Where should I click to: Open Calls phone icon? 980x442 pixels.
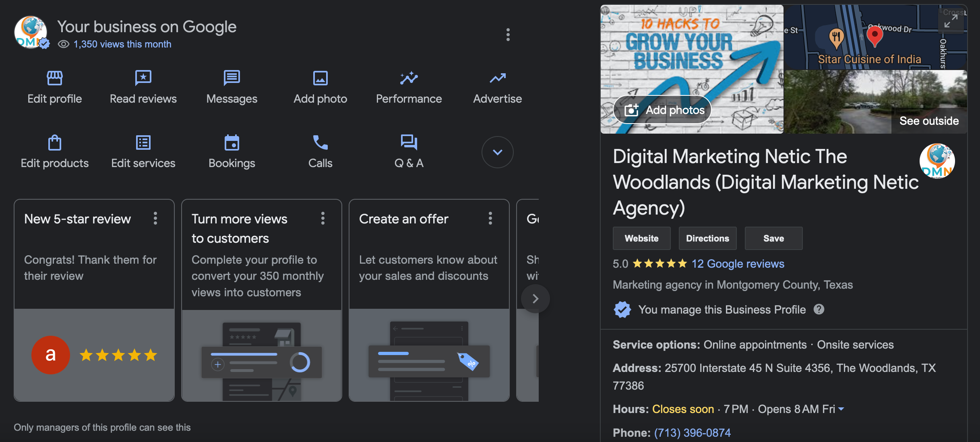[x=320, y=143]
